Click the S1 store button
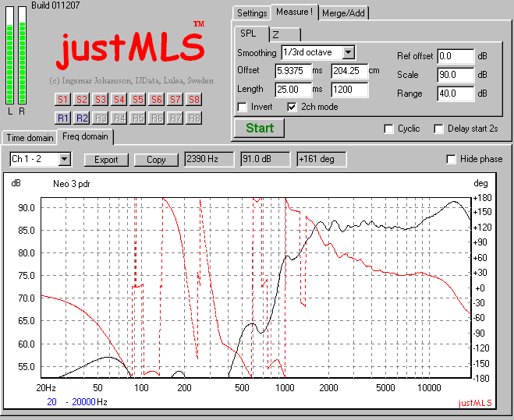 (62, 99)
